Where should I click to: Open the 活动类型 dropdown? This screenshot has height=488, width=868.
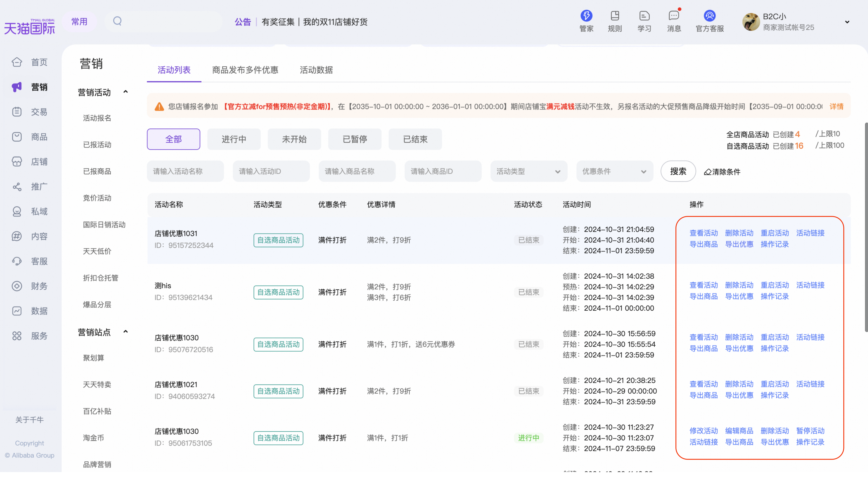point(529,171)
